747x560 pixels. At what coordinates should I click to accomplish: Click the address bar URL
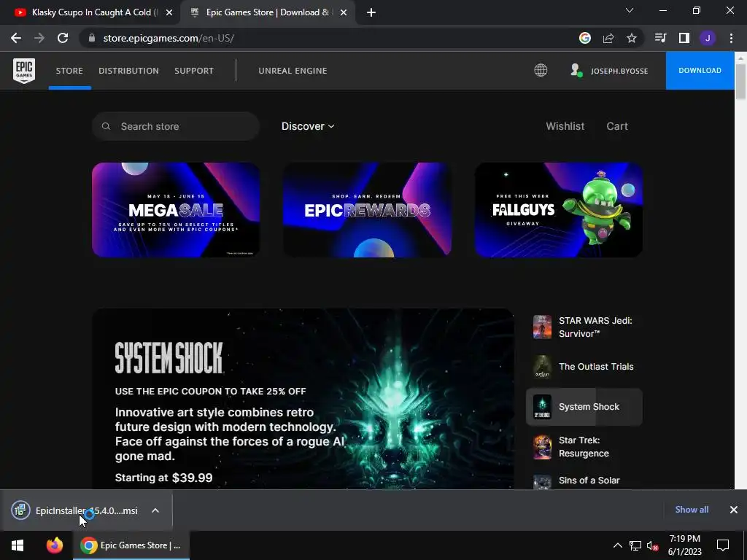coord(169,38)
